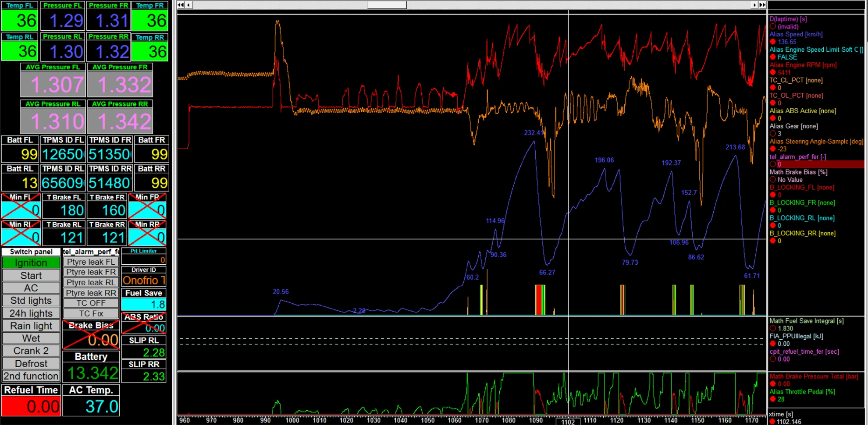Toggle Rain light switch
The image size is (868, 426).
pyautogui.click(x=31, y=326)
